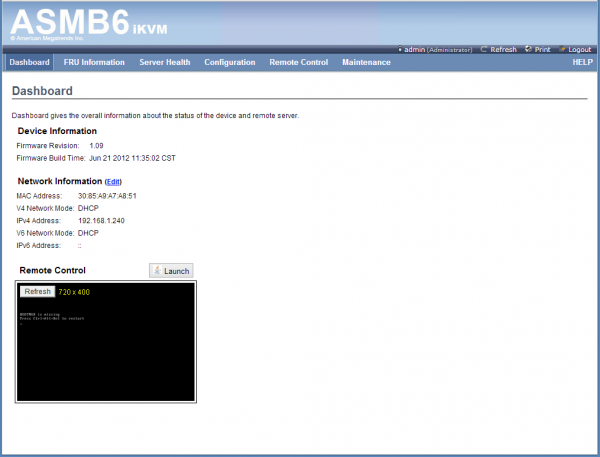Click the Refresh text link in header
600x457 pixels.
coord(503,49)
